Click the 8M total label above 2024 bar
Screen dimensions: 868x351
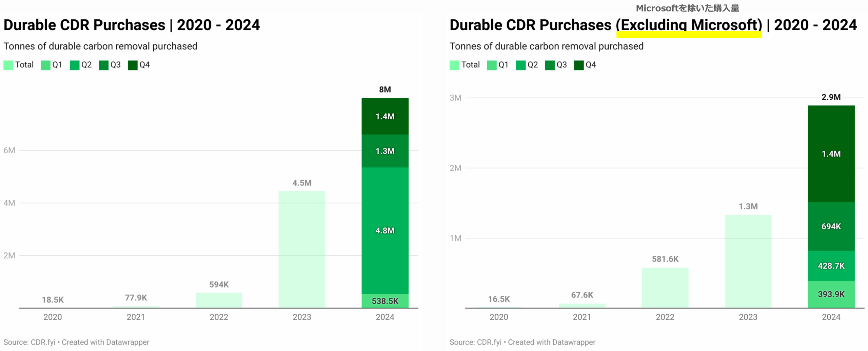pyautogui.click(x=385, y=90)
